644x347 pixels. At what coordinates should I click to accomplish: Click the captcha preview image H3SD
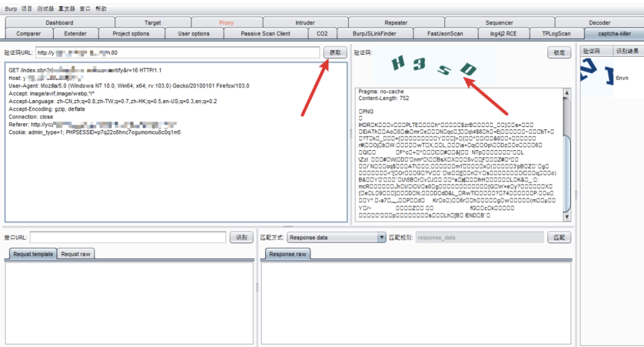[435, 66]
